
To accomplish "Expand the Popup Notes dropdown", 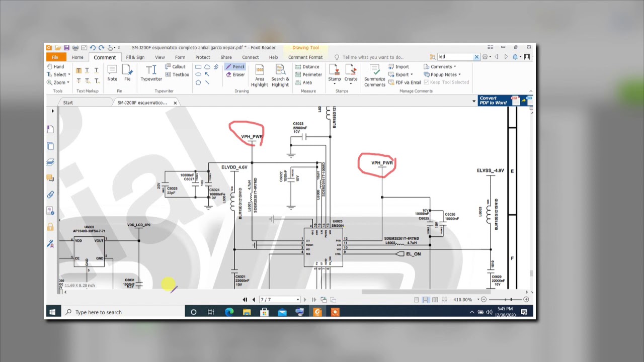I will tap(459, 74).
